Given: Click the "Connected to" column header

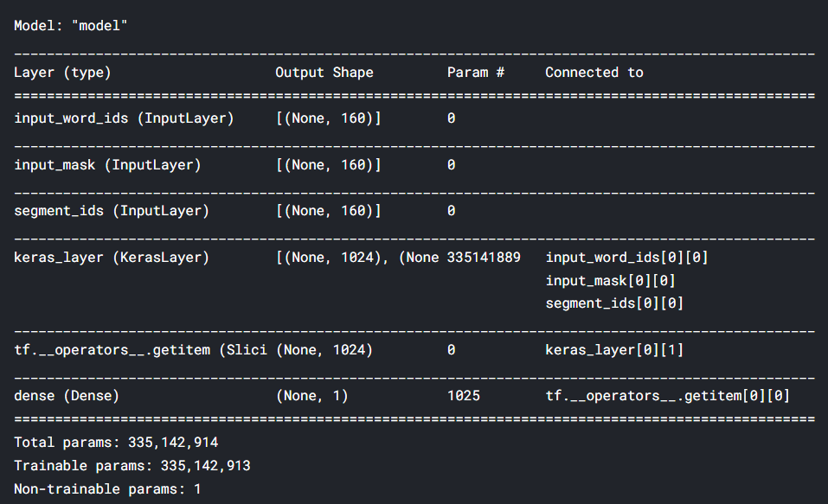Looking at the screenshot, I should pos(594,73).
